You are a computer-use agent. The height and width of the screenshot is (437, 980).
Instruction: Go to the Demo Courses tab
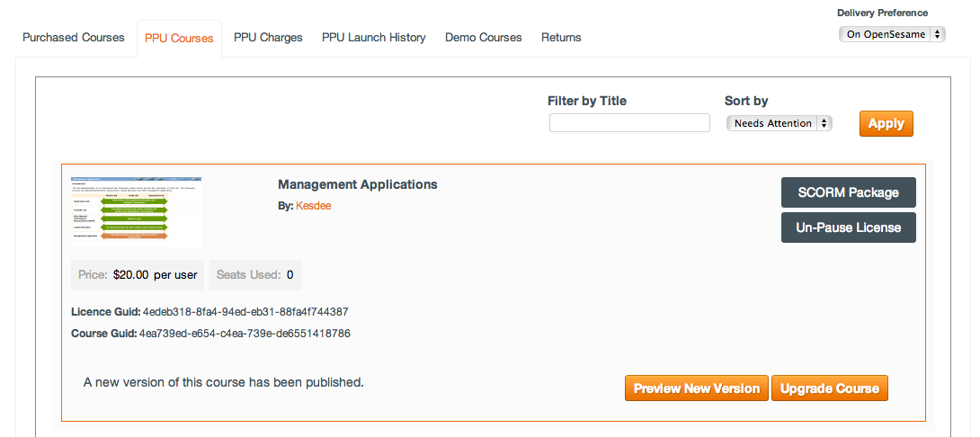coord(483,38)
